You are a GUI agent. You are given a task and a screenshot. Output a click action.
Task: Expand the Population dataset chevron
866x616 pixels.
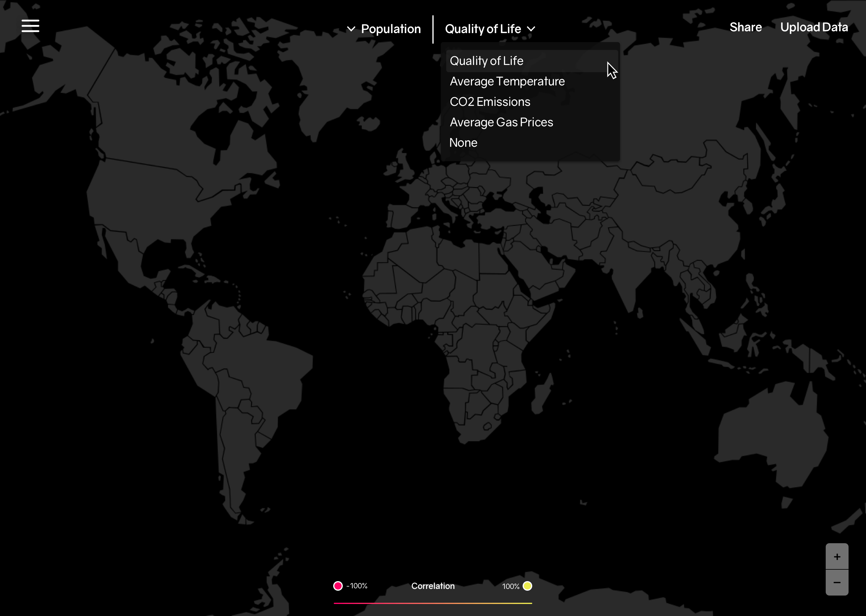[351, 29]
